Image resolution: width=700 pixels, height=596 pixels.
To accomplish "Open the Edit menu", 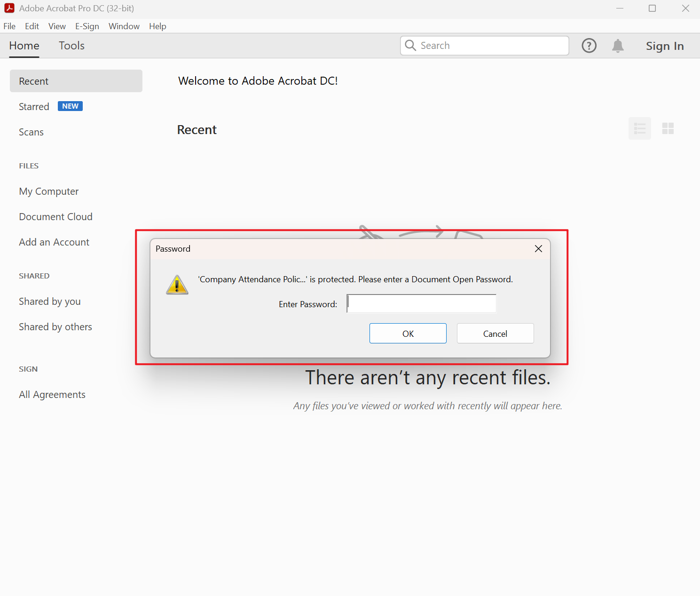I will 32,26.
